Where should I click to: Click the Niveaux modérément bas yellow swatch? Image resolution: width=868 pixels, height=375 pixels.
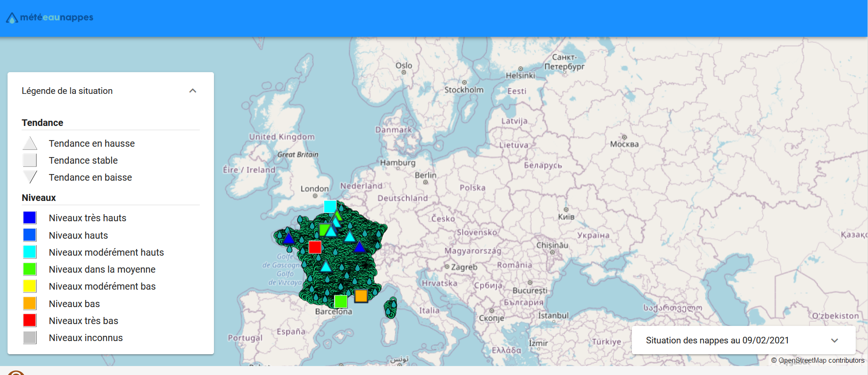tap(30, 286)
